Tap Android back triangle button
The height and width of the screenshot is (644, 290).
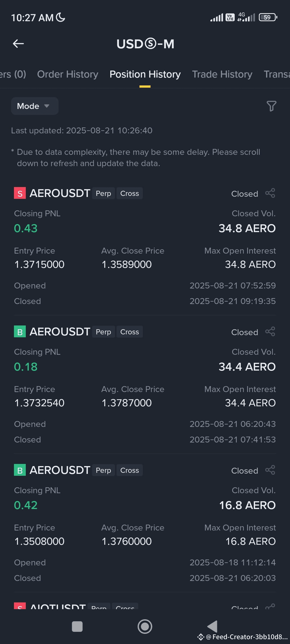[x=212, y=627]
